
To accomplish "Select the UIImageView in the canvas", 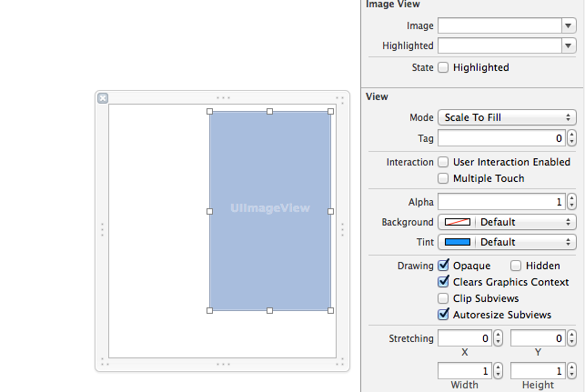I will point(270,211).
